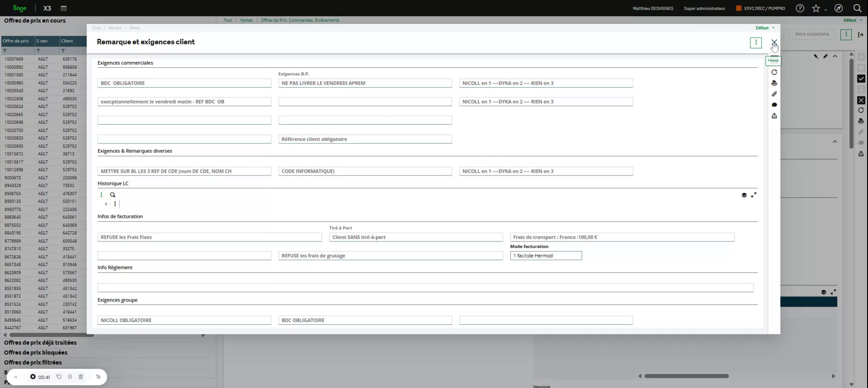The height and width of the screenshot is (388, 868).
Task: Restart the recording with the undo-arrow icon
Action: point(59,377)
